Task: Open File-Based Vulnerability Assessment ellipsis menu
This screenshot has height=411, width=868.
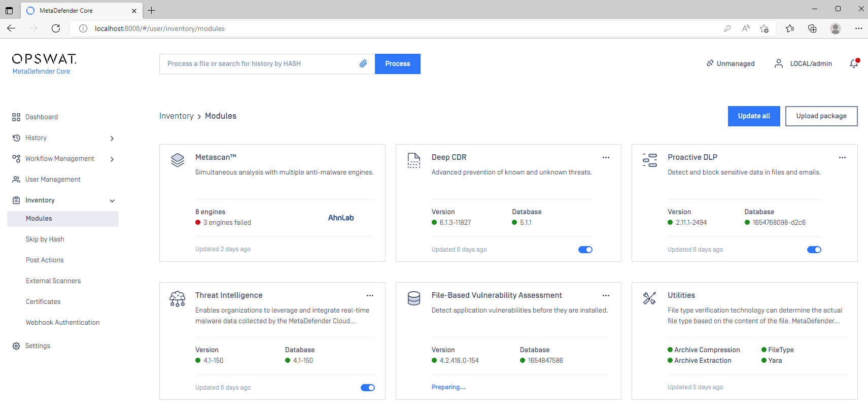Action: [606, 296]
